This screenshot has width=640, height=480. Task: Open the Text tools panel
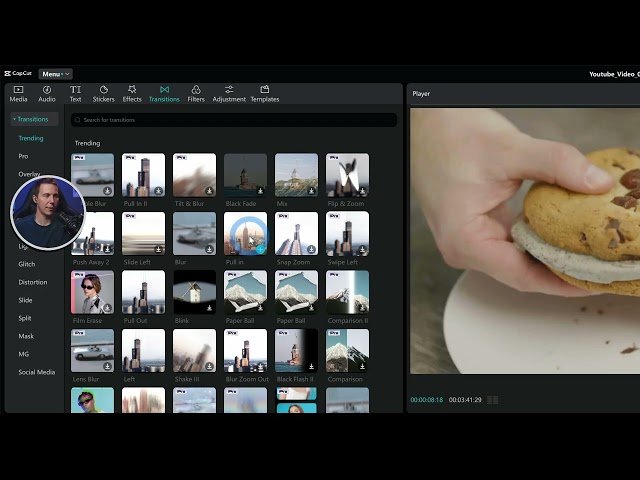75,93
